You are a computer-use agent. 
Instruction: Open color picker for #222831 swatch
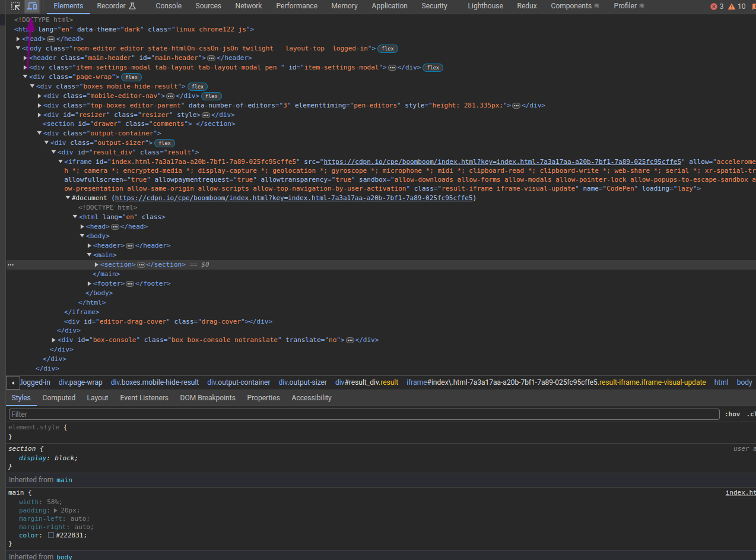click(x=51, y=536)
